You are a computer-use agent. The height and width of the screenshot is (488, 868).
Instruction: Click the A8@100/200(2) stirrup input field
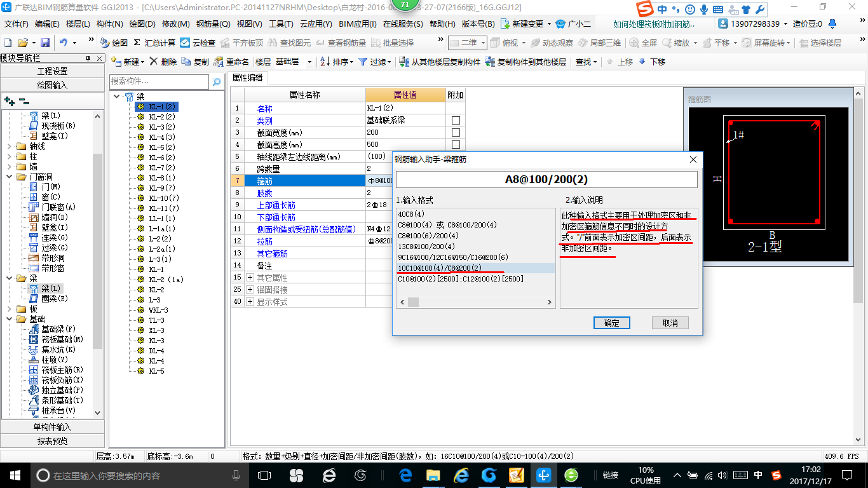pos(546,179)
